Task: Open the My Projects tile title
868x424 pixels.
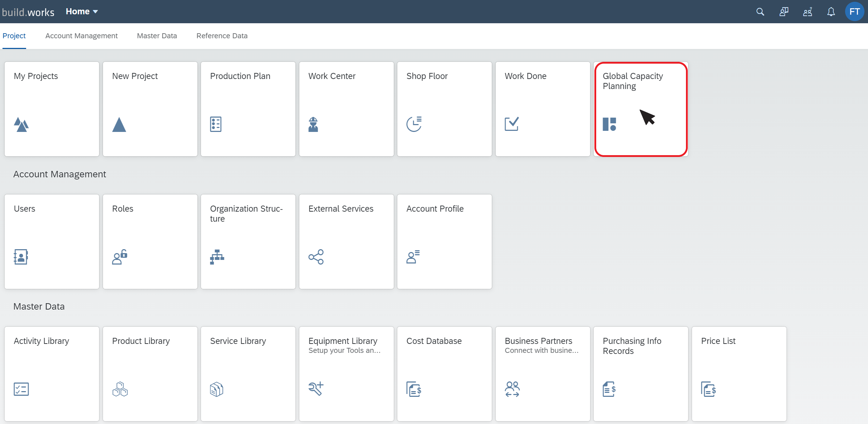Action: point(36,76)
